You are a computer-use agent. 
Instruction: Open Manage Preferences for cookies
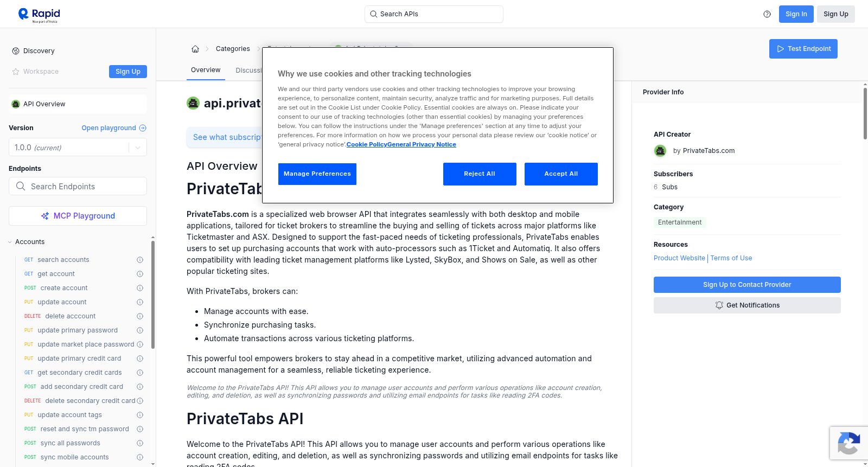317,174
